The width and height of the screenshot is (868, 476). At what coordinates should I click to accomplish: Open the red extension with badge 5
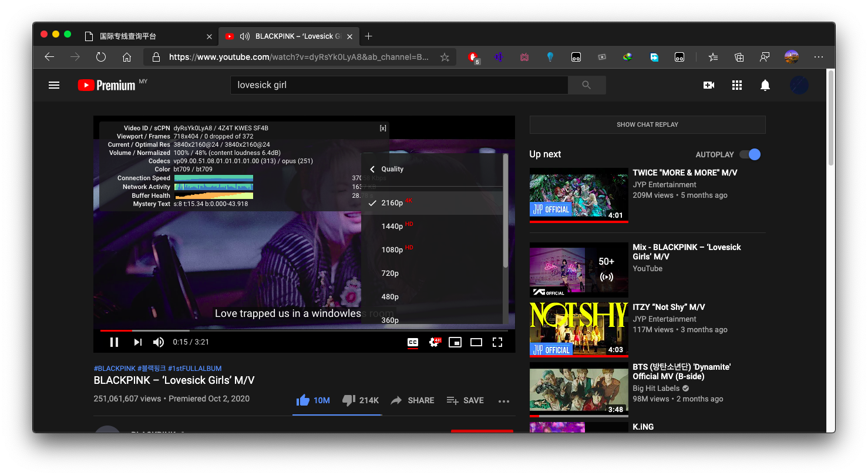click(x=473, y=57)
